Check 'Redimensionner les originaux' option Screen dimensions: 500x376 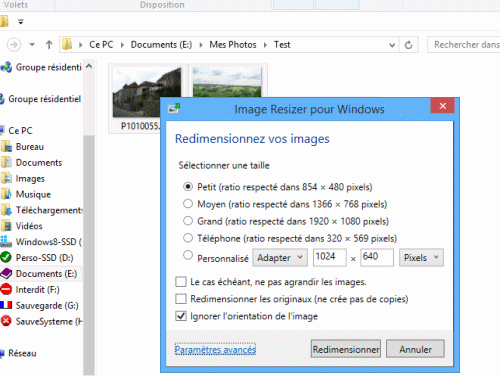tap(181, 299)
